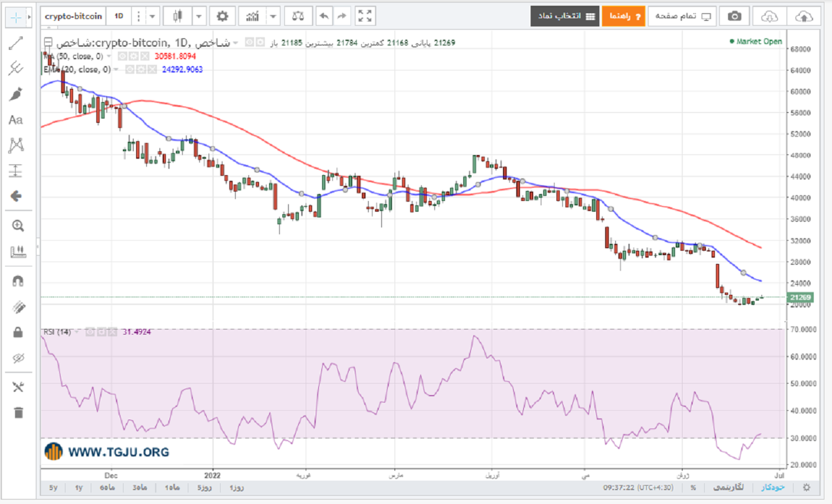Open chart settings gear in top toolbar
The height and width of the screenshot is (504, 832).
(222, 16)
